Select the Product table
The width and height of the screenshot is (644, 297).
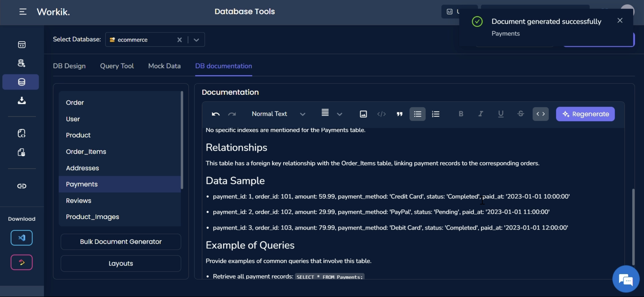point(120,135)
